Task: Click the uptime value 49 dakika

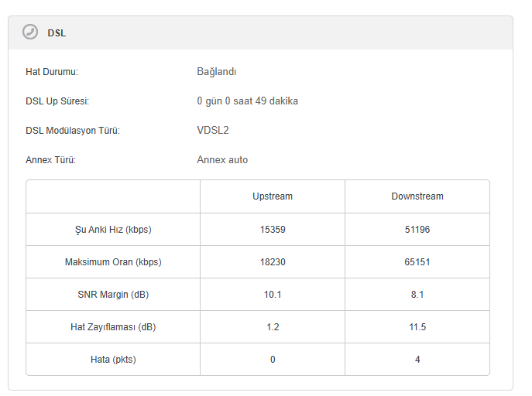Action: click(x=248, y=101)
